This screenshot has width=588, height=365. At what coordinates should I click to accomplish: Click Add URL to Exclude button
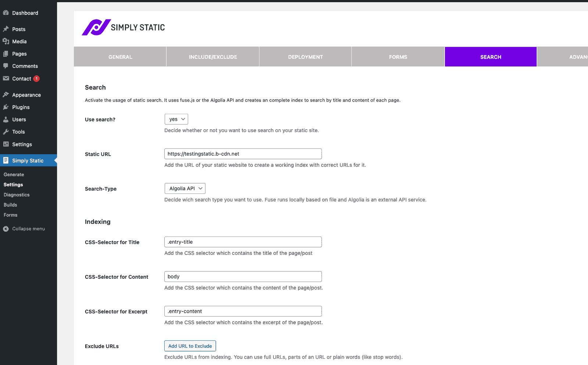coord(190,346)
